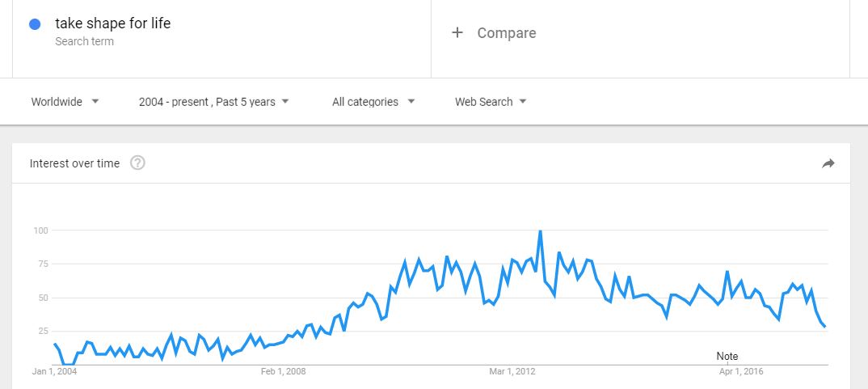Click the plus icon beside Compare
Screen dimensions: 868x389
[x=457, y=32]
